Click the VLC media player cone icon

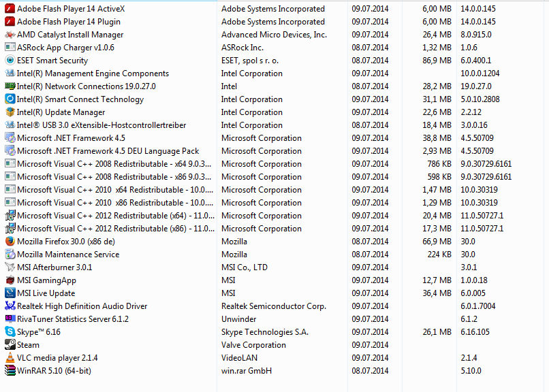point(10,358)
